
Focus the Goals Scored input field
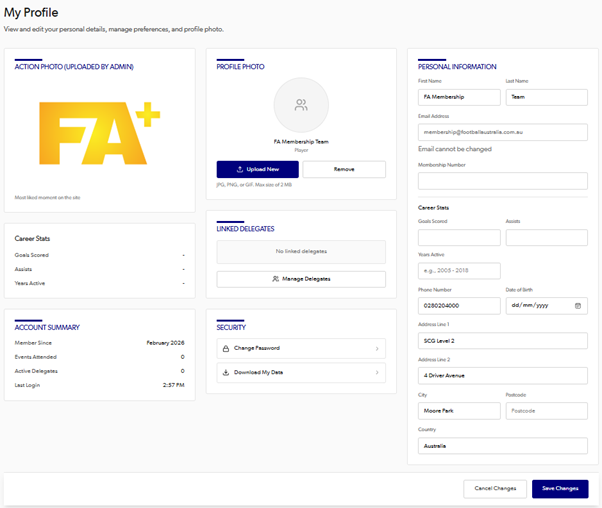point(459,237)
